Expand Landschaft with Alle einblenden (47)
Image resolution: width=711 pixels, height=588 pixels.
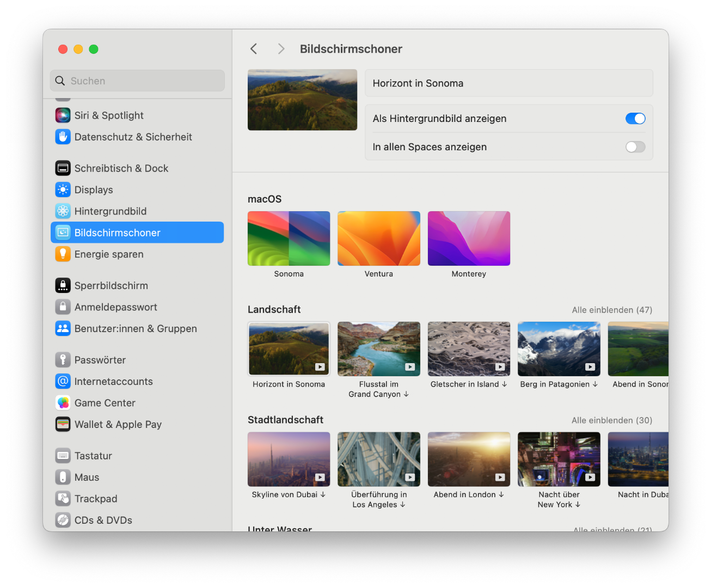click(x=612, y=310)
